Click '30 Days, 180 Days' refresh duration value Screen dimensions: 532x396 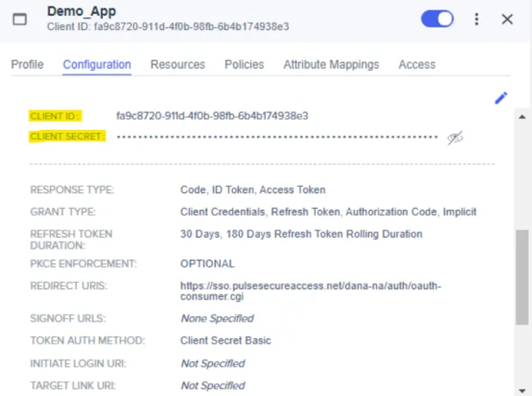coord(301,234)
